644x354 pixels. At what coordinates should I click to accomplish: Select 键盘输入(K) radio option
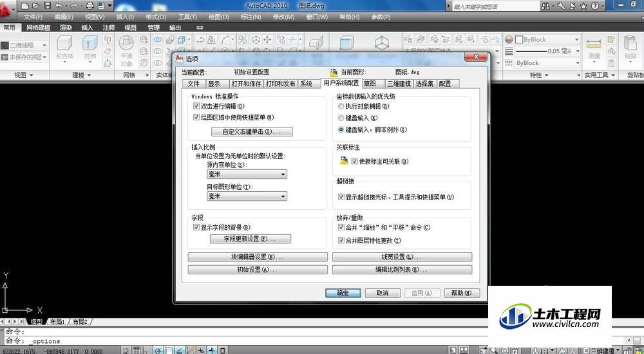(x=341, y=118)
